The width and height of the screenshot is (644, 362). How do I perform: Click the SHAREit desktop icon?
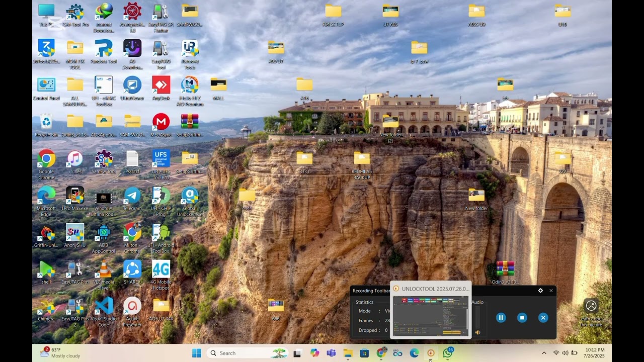[x=132, y=273]
